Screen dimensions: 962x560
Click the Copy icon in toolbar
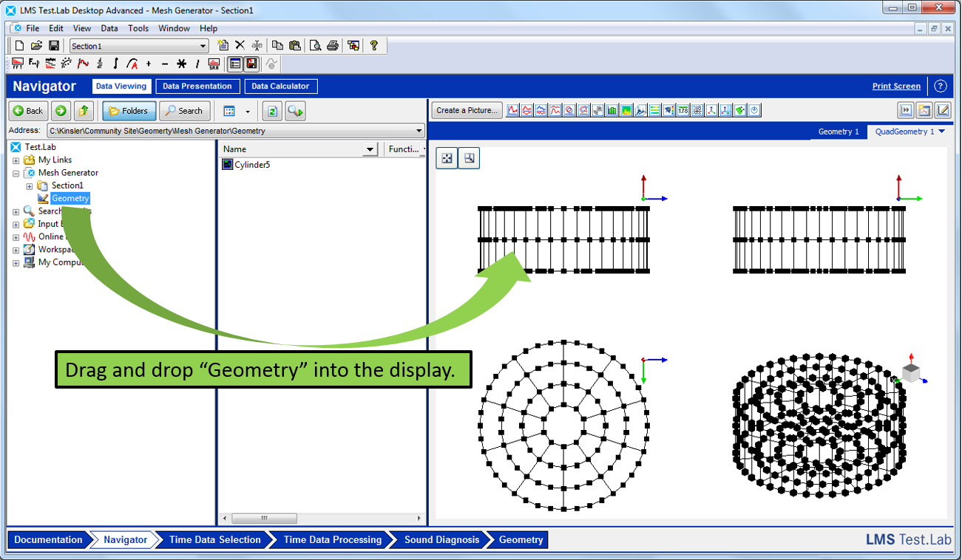click(x=278, y=46)
